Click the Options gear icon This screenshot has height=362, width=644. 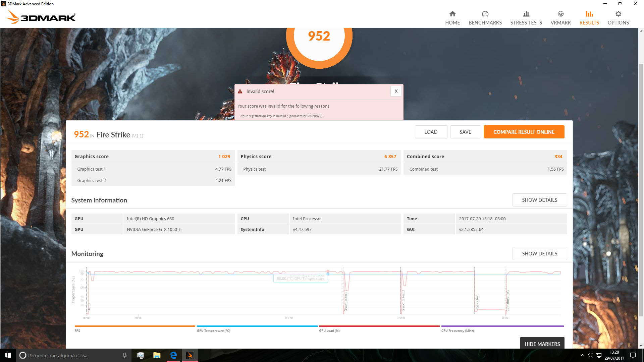coord(618,14)
